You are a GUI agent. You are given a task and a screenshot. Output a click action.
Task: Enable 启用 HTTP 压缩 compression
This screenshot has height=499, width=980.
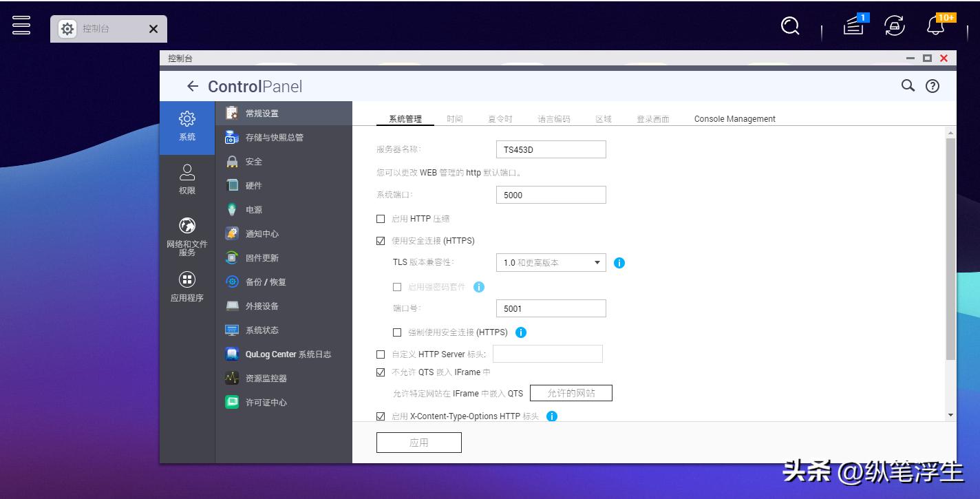(x=381, y=219)
